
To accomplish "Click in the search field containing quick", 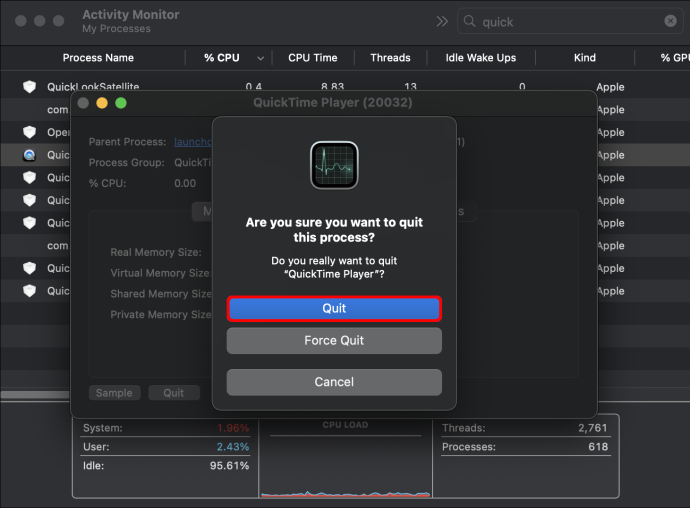I will click(x=570, y=21).
